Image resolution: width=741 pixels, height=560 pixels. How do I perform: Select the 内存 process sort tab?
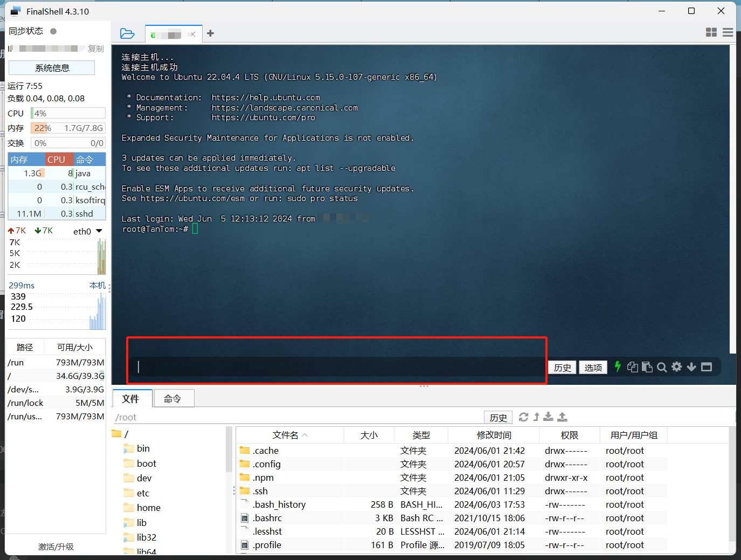click(26, 160)
